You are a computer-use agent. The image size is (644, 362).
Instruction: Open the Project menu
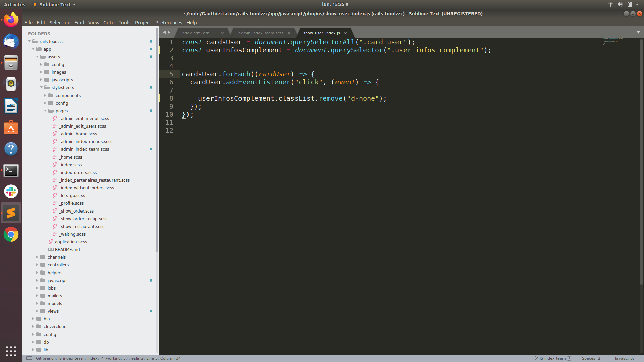point(143,23)
